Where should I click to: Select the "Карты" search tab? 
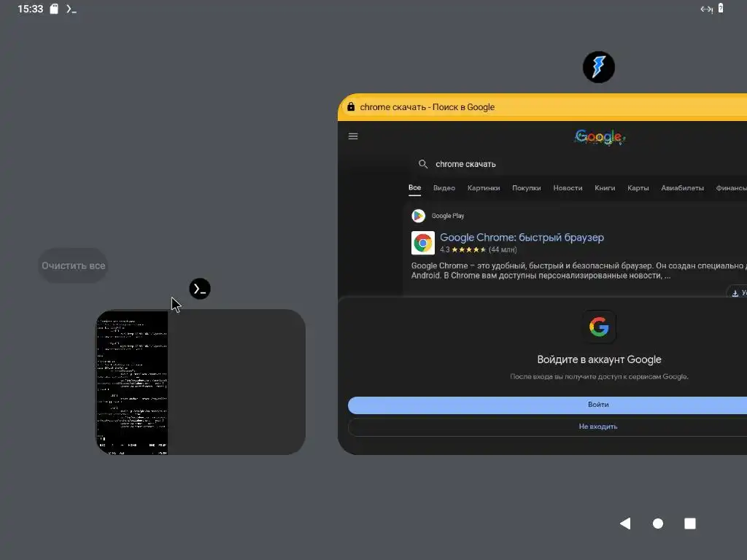[638, 187]
